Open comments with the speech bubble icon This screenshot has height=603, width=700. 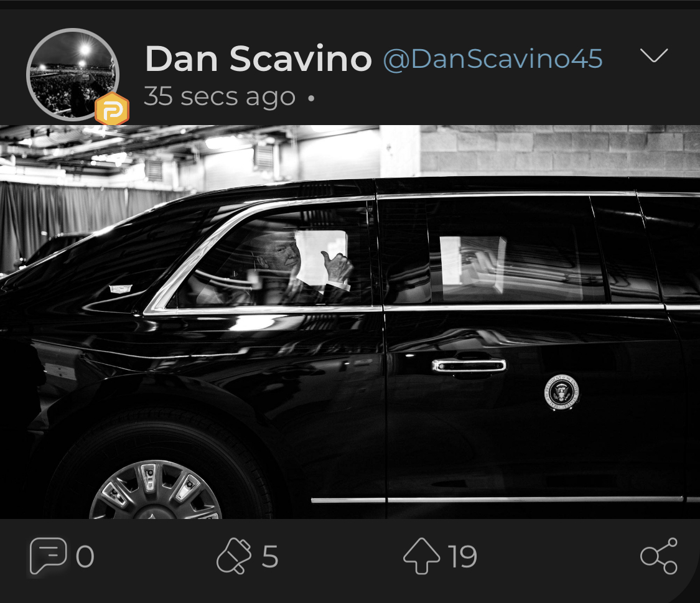[48, 556]
